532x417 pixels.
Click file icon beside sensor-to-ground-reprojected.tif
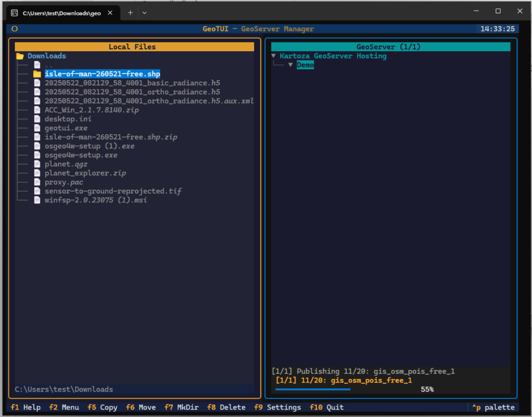(37, 191)
